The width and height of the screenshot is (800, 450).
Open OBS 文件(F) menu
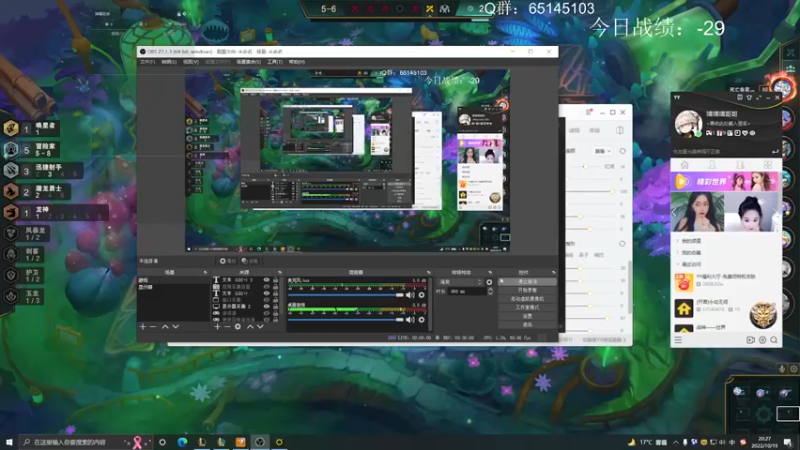[147, 62]
